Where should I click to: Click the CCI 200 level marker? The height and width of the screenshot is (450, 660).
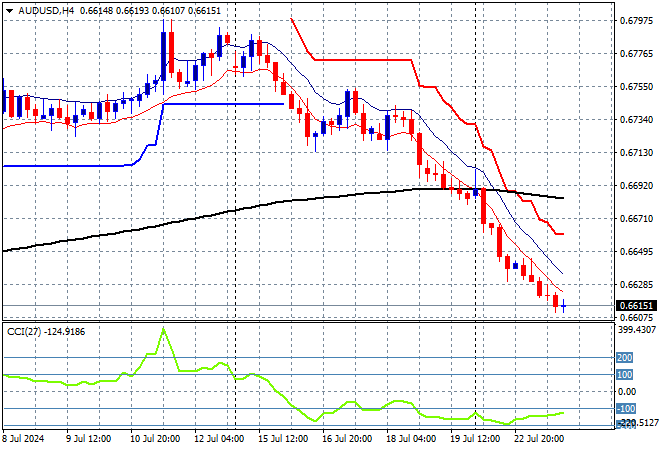[624, 357]
